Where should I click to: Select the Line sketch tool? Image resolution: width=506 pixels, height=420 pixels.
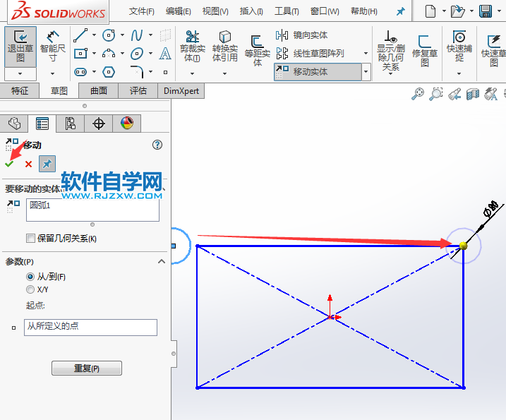pyautogui.click(x=80, y=35)
